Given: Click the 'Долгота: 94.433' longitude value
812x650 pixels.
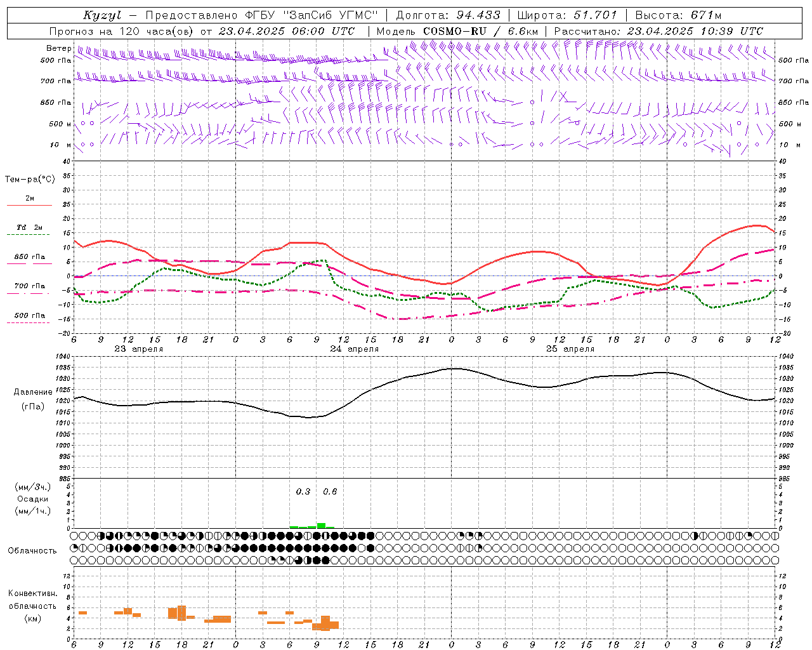Looking at the screenshot, I should click(x=449, y=15).
